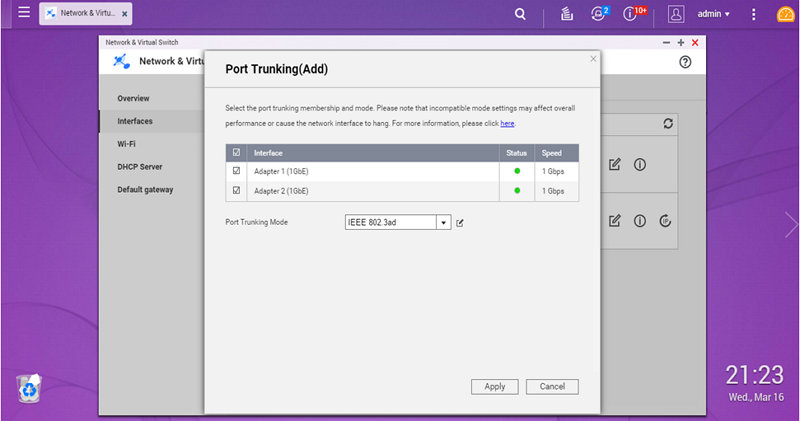Click Adapter 1 green status indicator
This screenshot has width=800, height=421.
click(x=517, y=171)
